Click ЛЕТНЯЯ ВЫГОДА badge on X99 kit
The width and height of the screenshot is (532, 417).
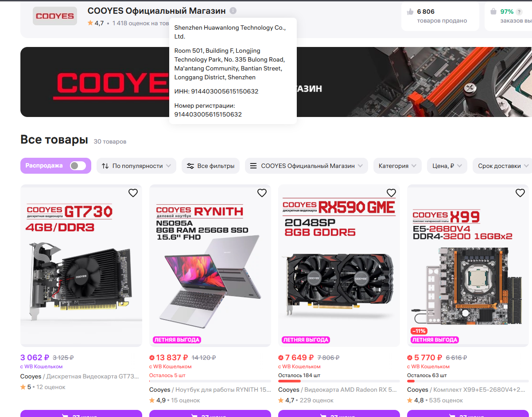click(x=435, y=340)
